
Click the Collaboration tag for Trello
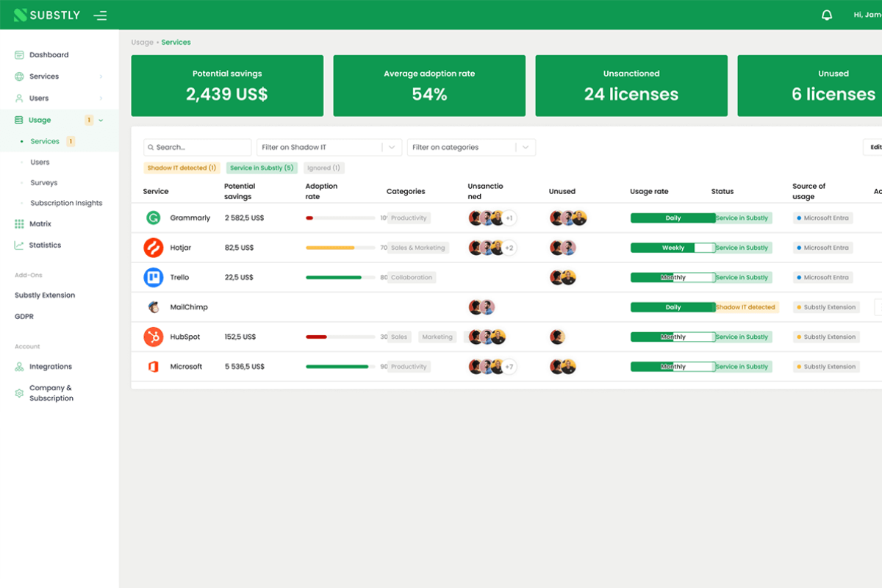(x=412, y=277)
